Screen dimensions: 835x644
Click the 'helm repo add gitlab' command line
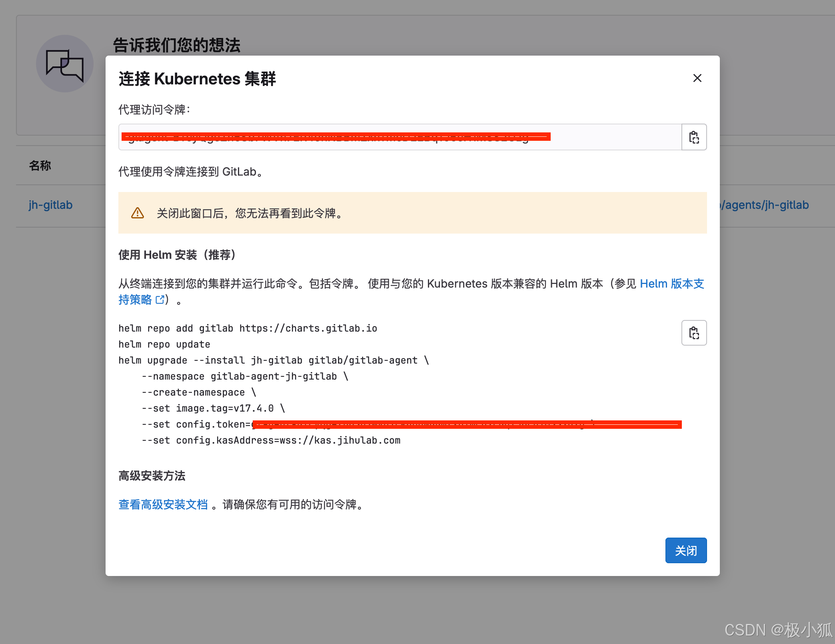click(248, 328)
